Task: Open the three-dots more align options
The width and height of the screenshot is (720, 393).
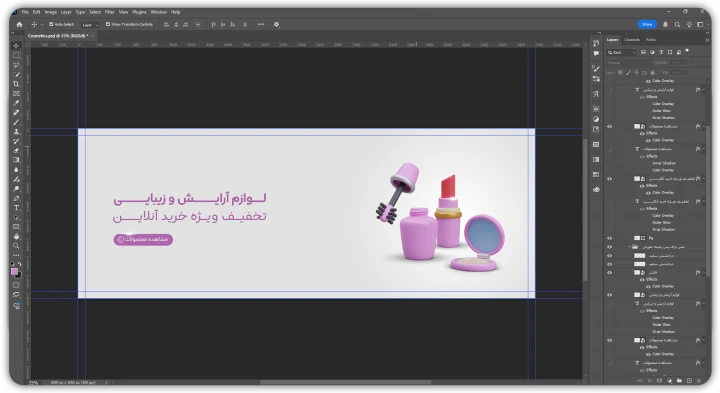Action: tap(261, 24)
